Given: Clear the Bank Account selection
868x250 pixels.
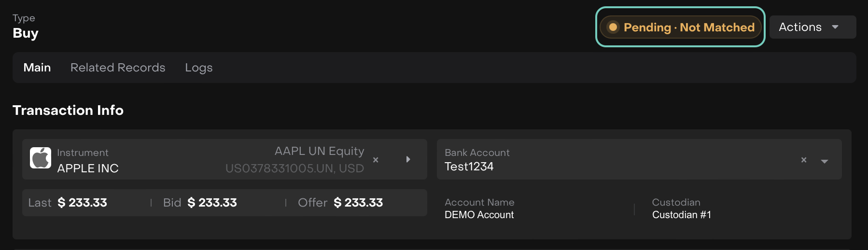Looking at the screenshot, I should [804, 160].
